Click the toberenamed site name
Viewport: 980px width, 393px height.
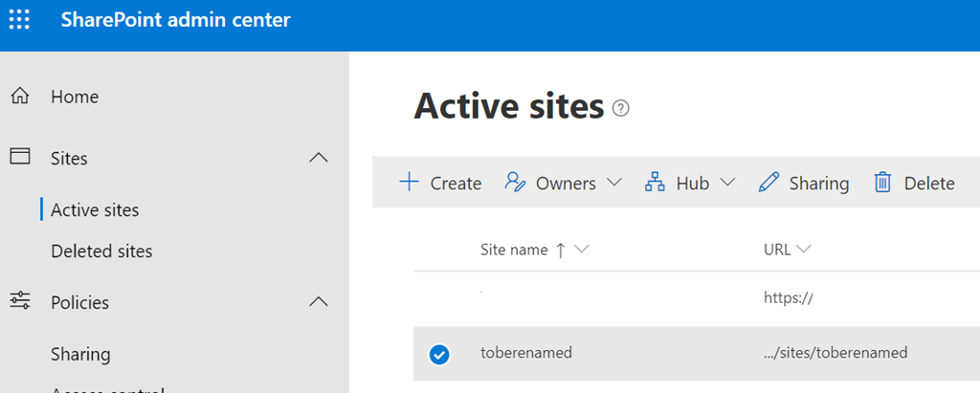(525, 353)
